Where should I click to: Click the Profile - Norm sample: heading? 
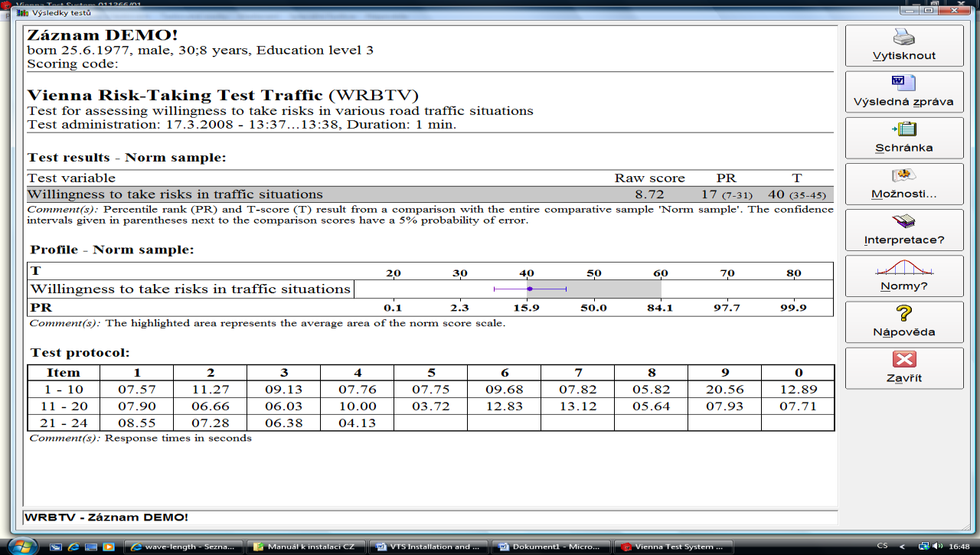click(x=112, y=250)
